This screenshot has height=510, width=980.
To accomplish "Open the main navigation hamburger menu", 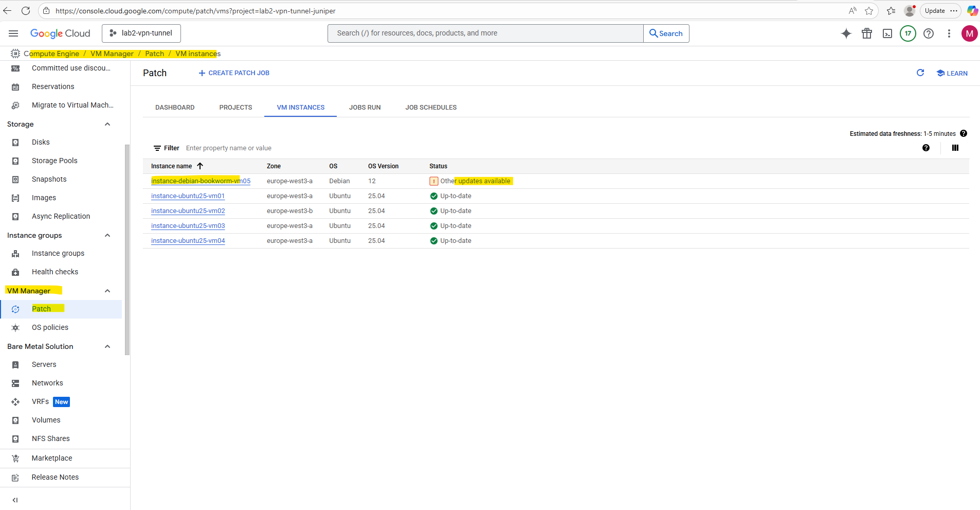I will 13,33.
